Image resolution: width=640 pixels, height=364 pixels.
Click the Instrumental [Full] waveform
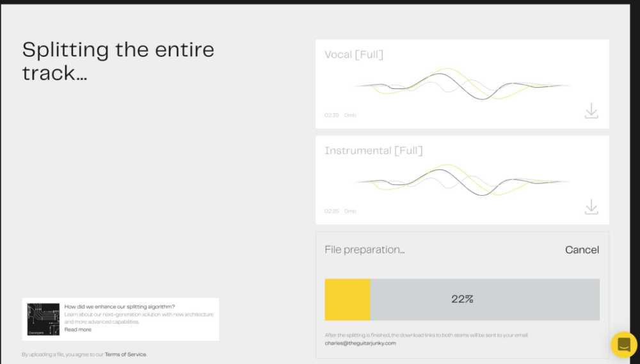(x=462, y=180)
